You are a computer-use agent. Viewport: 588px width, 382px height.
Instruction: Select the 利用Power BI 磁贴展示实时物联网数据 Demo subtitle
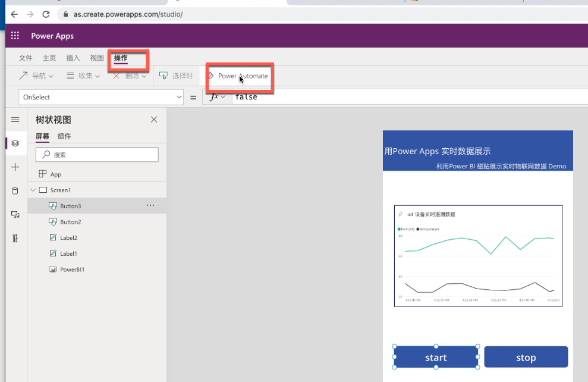(501, 166)
